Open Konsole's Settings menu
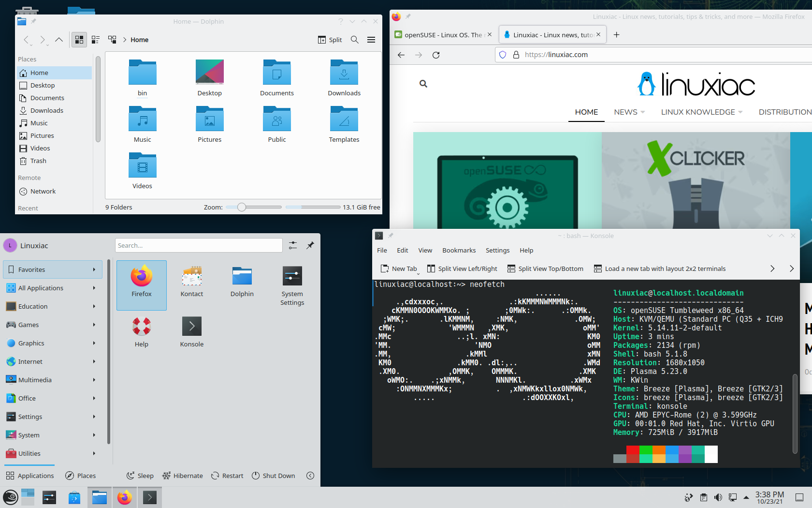Viewport: 812px width, 508px height. [x=497, y=250]
